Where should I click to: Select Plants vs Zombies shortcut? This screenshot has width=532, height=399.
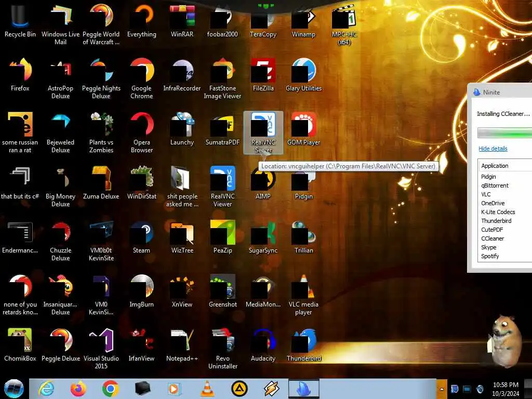(101, 132)
